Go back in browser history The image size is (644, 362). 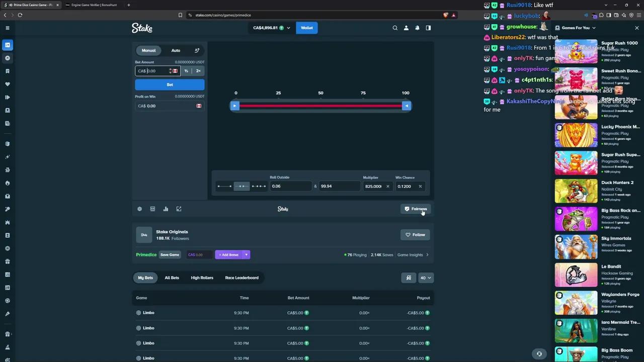5,15
